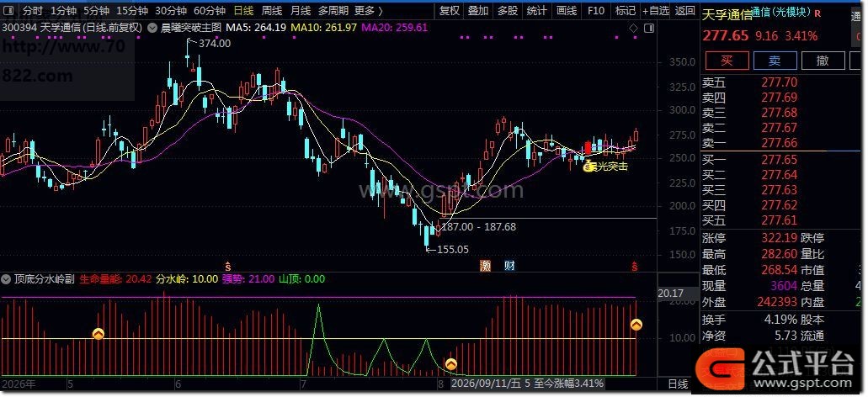
Task: Toggle the right panel layout icon
Action: tap(648, 29)
